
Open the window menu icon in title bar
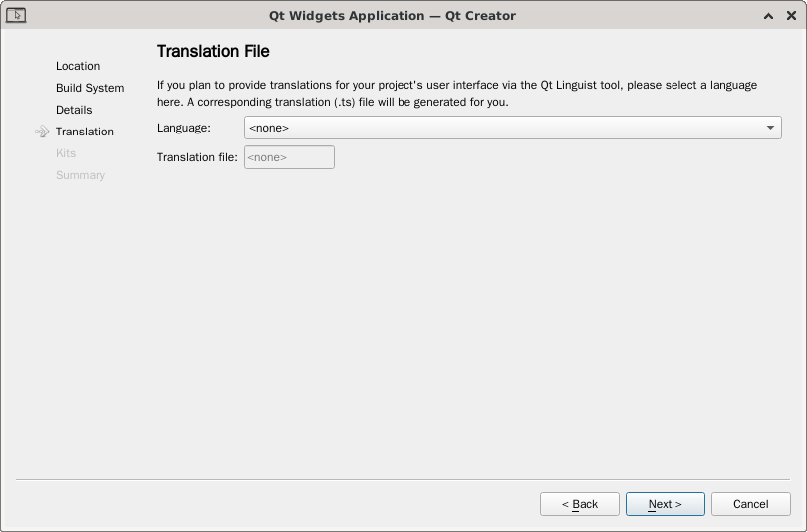(16, 15)
